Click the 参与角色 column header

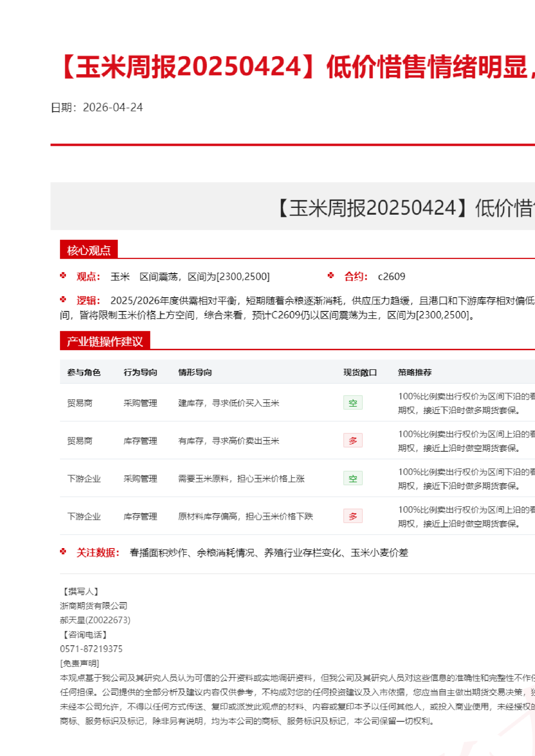[x=84, y=372]
